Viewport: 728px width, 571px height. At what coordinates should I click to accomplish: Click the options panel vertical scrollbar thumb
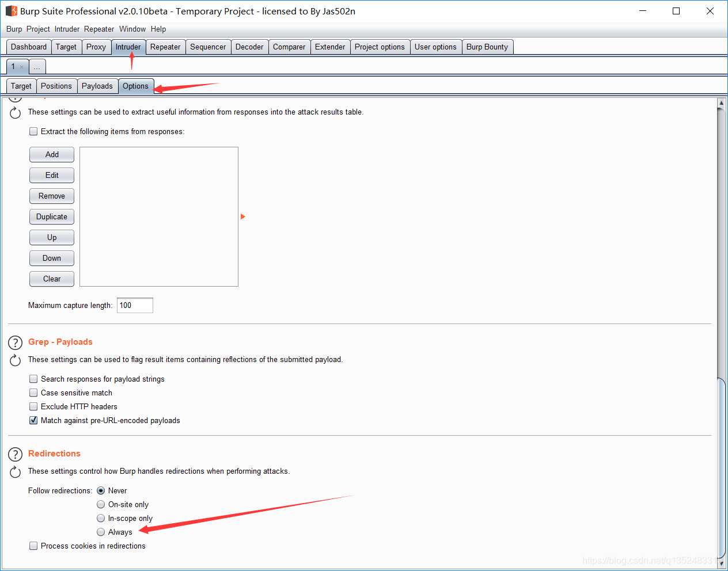pos(721,467)
